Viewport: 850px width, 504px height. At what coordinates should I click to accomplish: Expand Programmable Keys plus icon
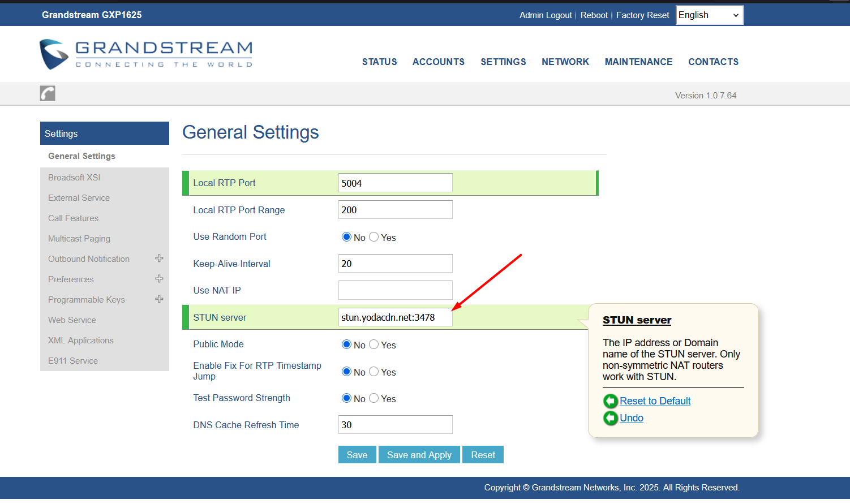(160, 299)
